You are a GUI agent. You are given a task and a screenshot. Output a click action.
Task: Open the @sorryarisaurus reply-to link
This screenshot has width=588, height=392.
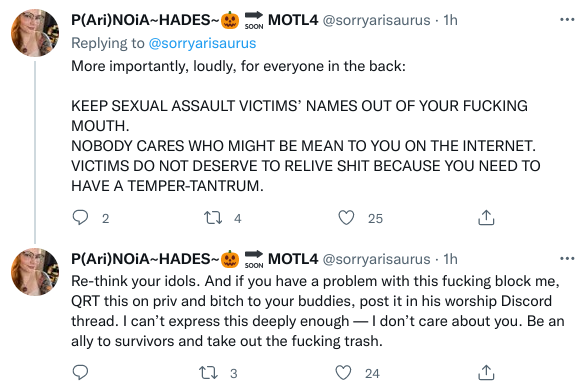202,43
